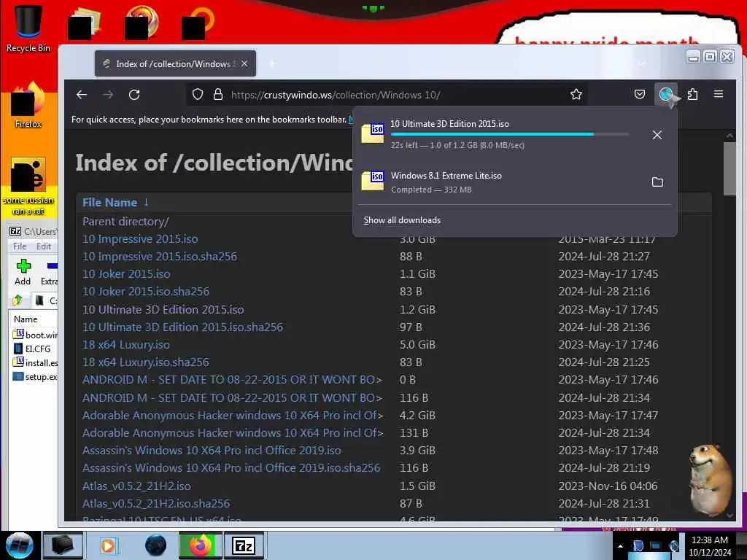Sort by the File Name column header

[109, 203]
